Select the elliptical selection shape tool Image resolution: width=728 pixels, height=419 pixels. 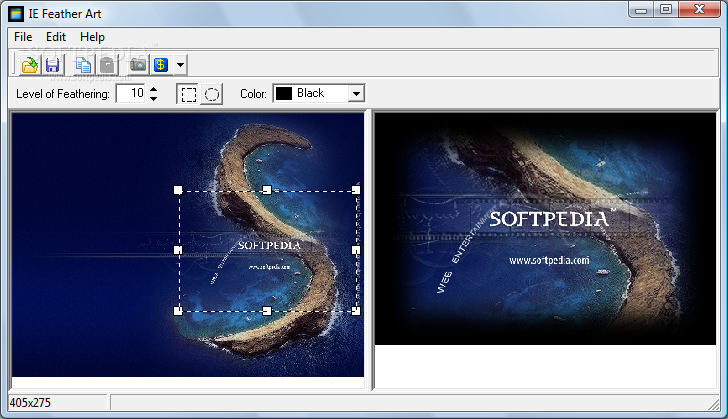212,94
